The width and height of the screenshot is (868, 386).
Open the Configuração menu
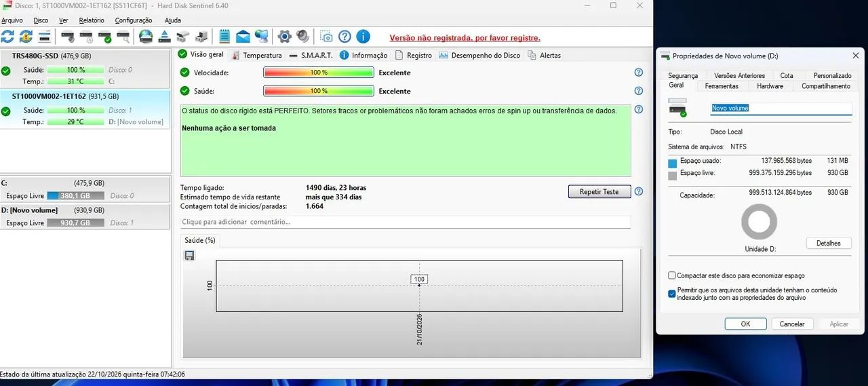(x=134, y=20)
